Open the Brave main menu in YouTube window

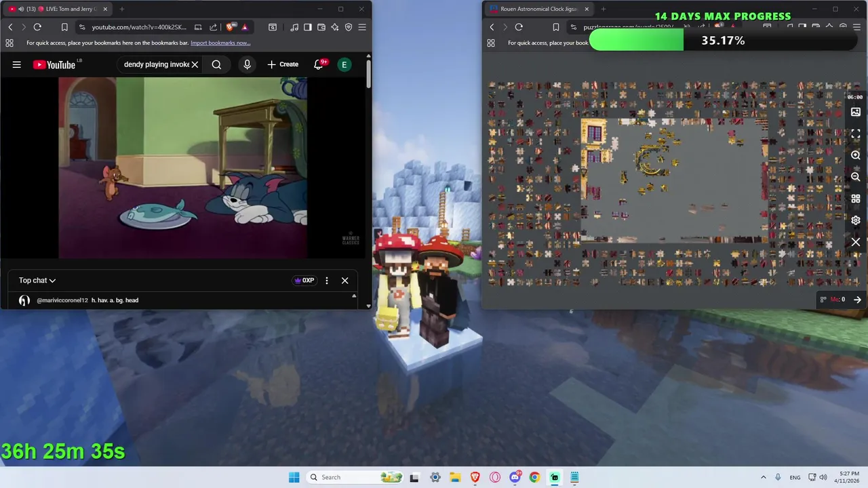pyautogui.click(x=362, y=27)
